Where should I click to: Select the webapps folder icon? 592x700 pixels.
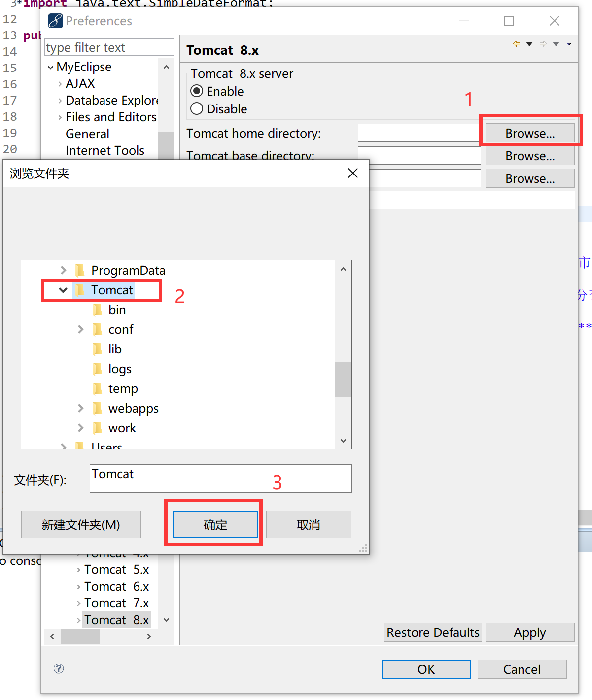click(97, 408)
